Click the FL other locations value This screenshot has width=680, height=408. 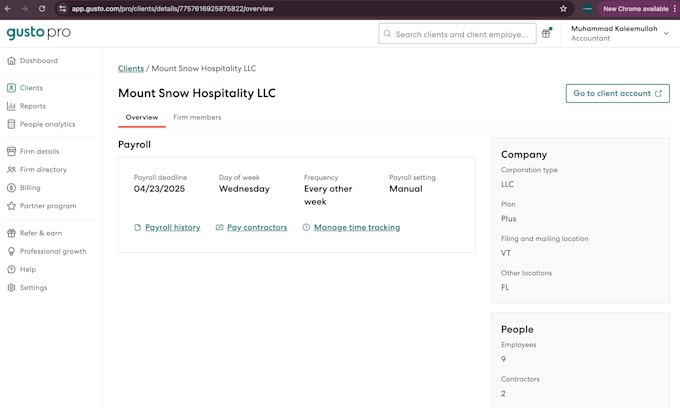click(505, 287)
